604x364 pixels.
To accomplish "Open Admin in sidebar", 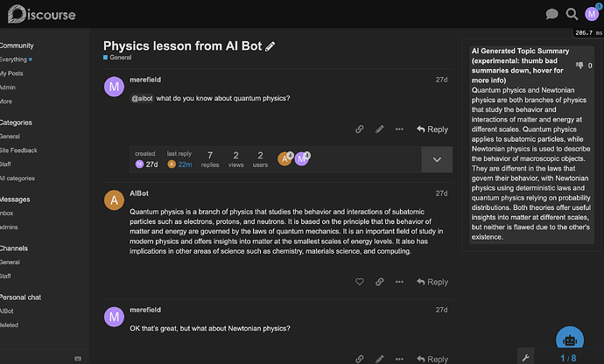I will [x=8, y=87].
